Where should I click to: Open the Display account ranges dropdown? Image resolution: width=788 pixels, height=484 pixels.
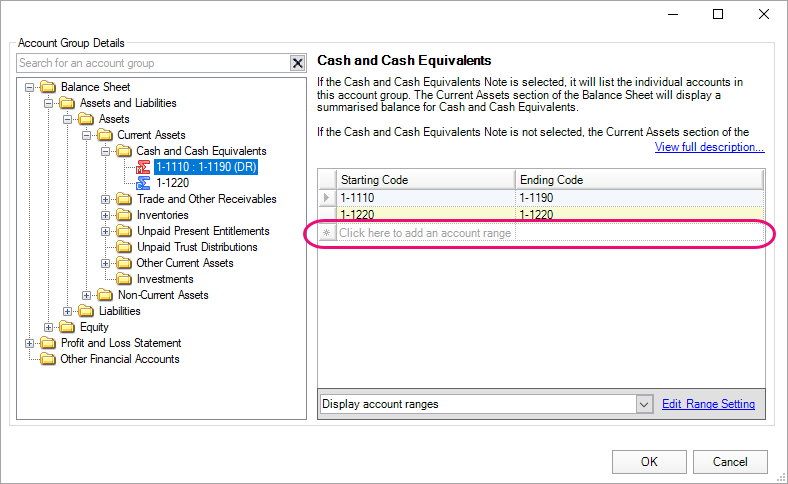point(645,404)
